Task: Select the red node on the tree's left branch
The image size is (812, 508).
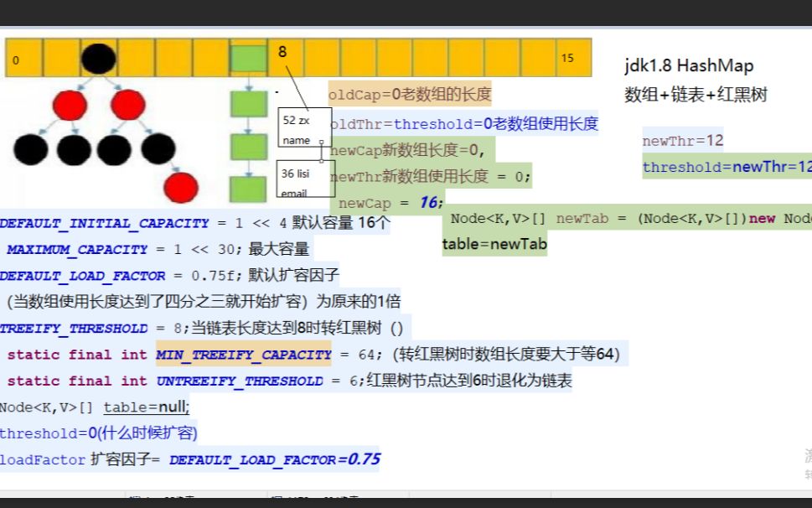Action: (x=69, y=106)
